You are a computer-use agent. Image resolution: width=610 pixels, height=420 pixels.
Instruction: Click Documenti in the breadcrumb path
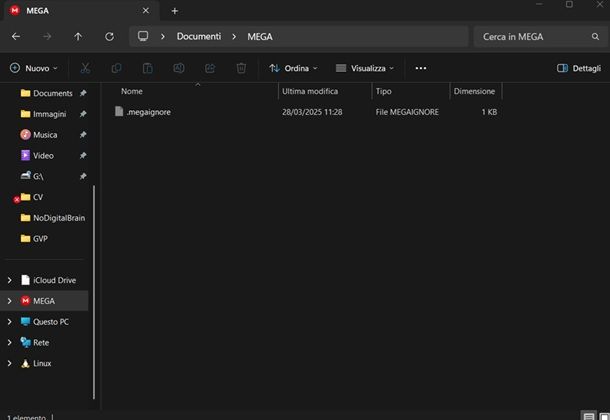199,37
